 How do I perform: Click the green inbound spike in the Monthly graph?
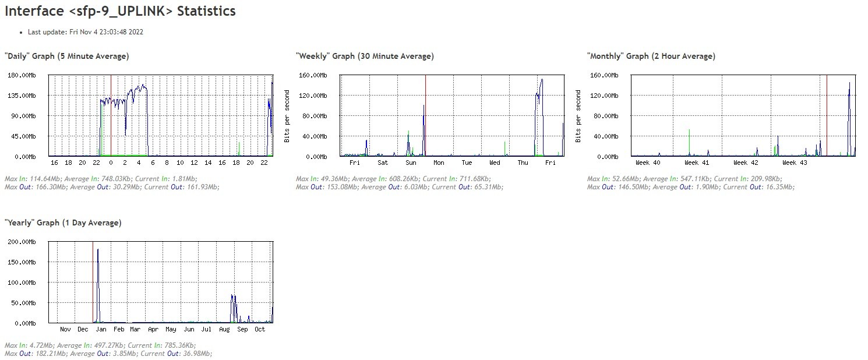tap(689, 140)
